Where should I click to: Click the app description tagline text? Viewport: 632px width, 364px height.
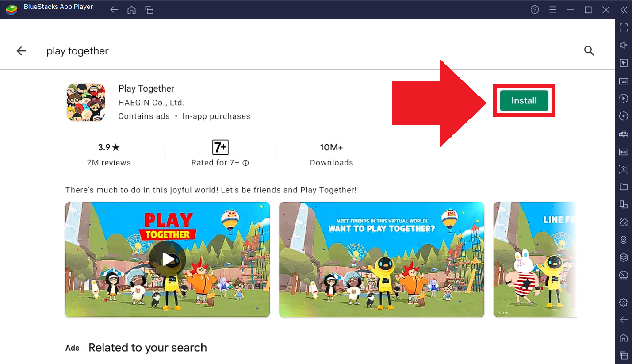[x=211, y=190]
